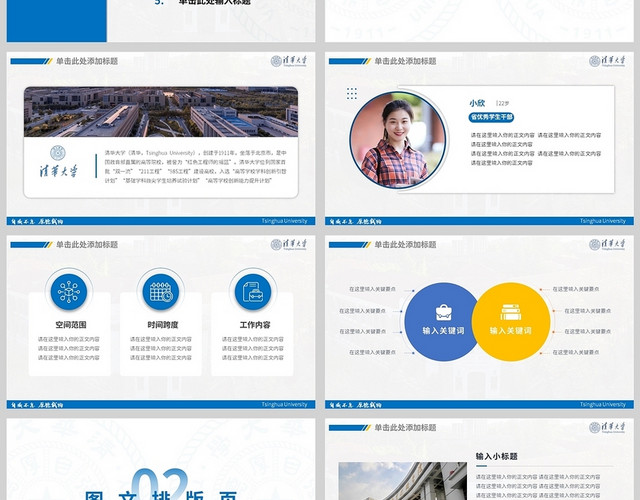Image resolution: width=640 pixels, height=500 pixels.
Task: Click footer Tsinghua University on the 小欣 slide
Action: click(603, 221)
